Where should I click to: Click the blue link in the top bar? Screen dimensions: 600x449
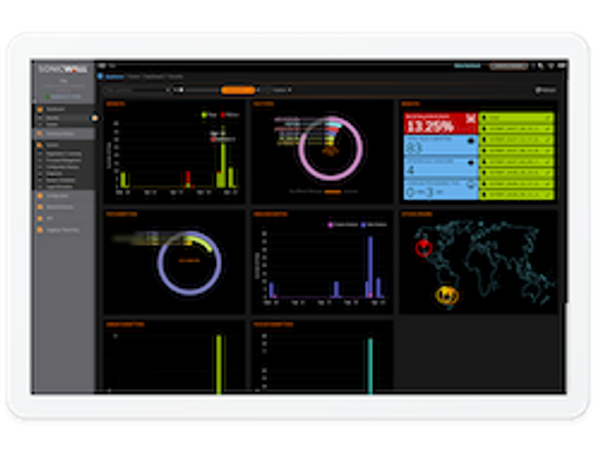[467, 66]
